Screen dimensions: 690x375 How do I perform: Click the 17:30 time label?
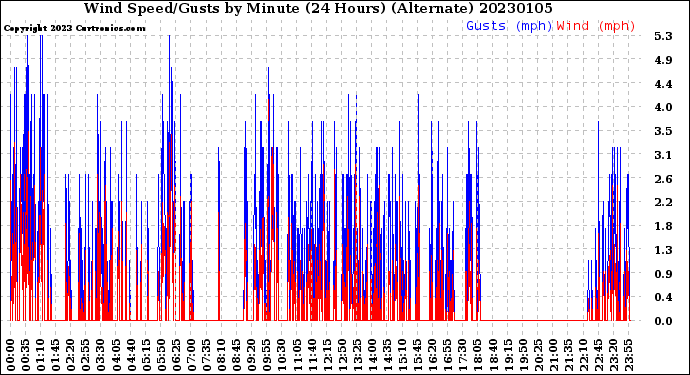pyautogui.click(x=462, y=355)
